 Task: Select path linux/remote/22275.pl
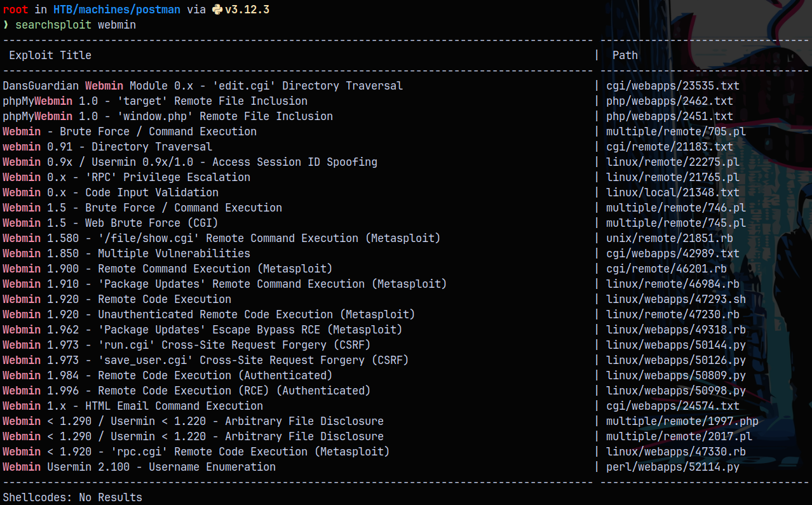(673, 162)
